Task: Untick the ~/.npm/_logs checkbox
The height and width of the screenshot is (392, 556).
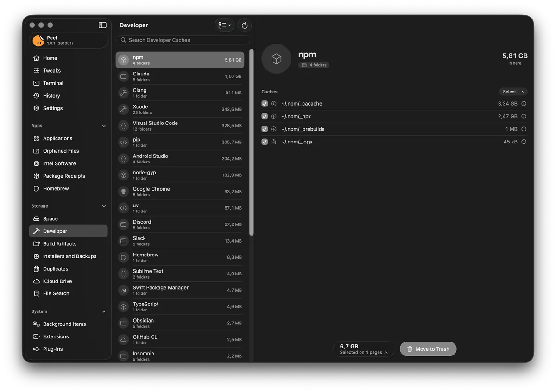Action: point(265,142)
